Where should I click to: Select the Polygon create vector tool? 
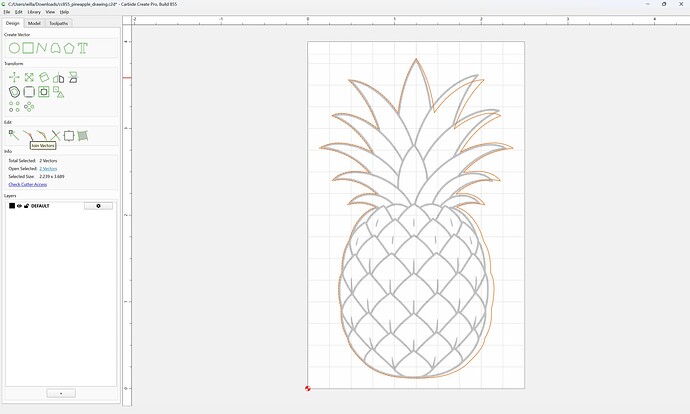pos(69,48)
